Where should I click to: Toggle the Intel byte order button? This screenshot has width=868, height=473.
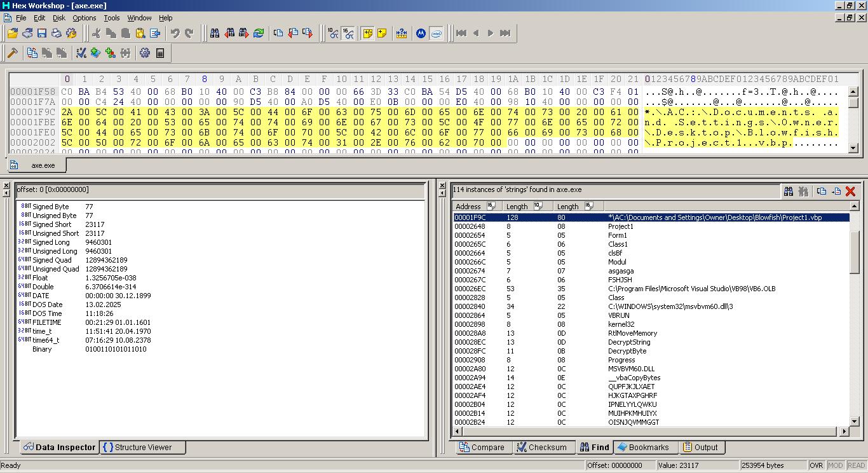point(436,33)
